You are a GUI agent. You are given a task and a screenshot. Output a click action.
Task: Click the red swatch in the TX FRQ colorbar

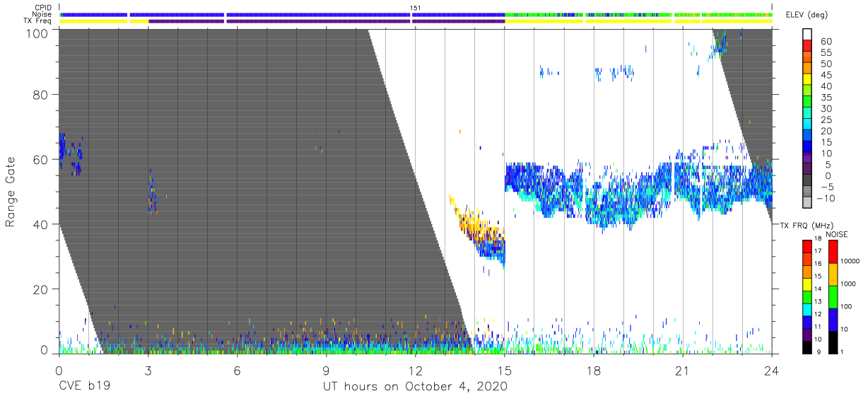[808, 246]
